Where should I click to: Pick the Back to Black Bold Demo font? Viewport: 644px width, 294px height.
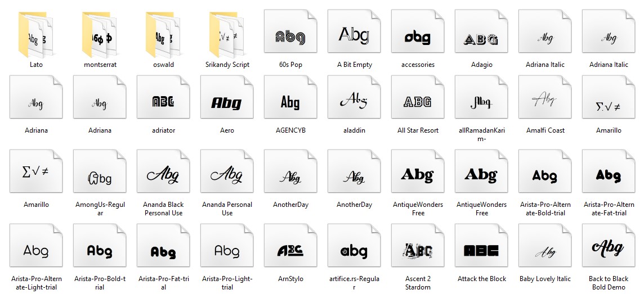coord(609,251)
